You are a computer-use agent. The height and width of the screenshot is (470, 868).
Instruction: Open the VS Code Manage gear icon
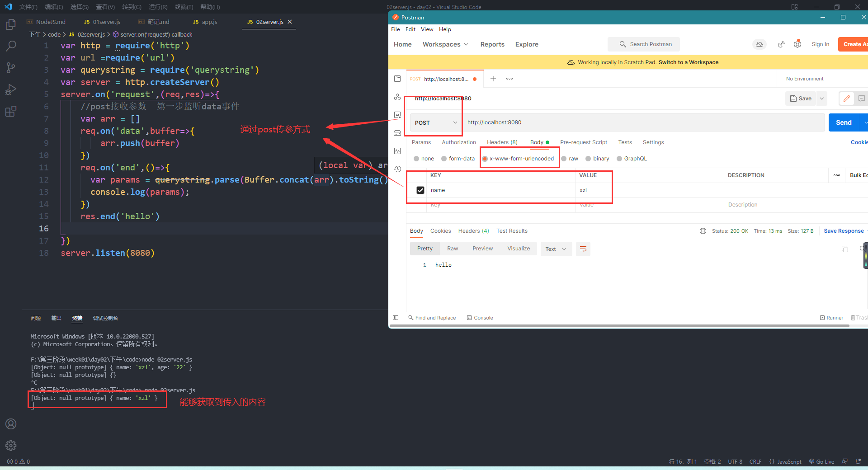click(11, 446)
